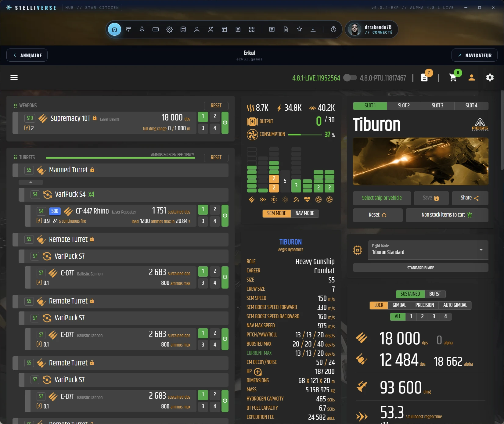Click RESET in the Turrets panel
The width and height of the screenshot is (504, 424).
click(216, 157)
